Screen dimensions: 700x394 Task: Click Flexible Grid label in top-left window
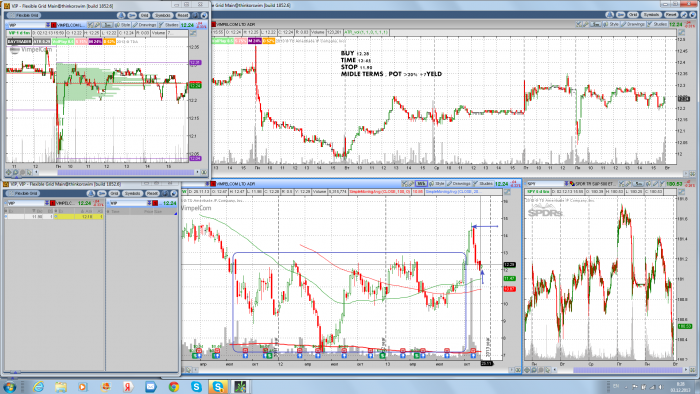pos(24,15)
